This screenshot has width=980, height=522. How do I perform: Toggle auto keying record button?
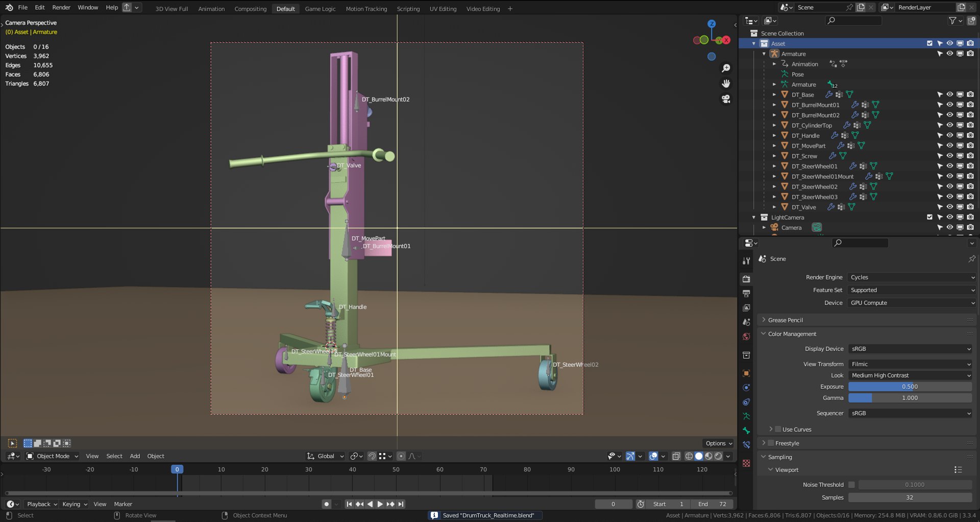[327, 504]
